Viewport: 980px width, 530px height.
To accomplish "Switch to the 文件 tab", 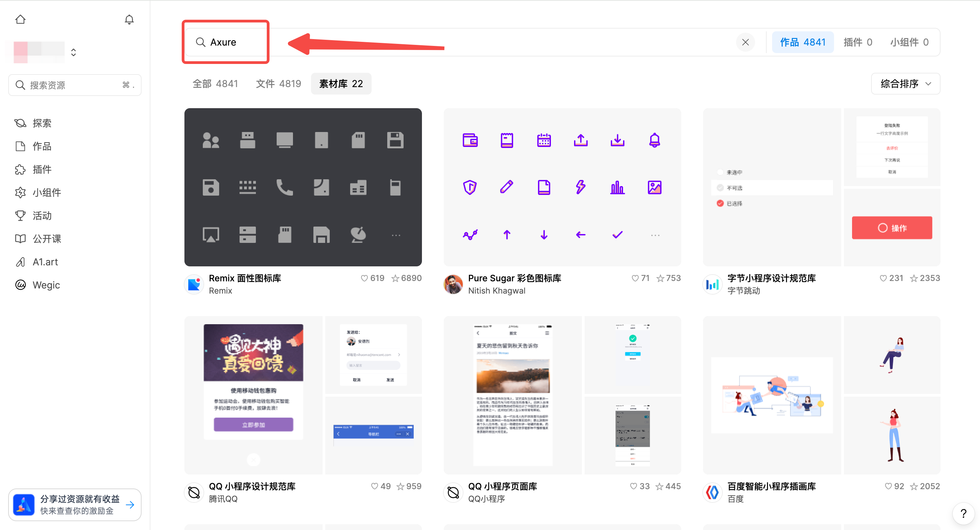I will tap(278, 83).
